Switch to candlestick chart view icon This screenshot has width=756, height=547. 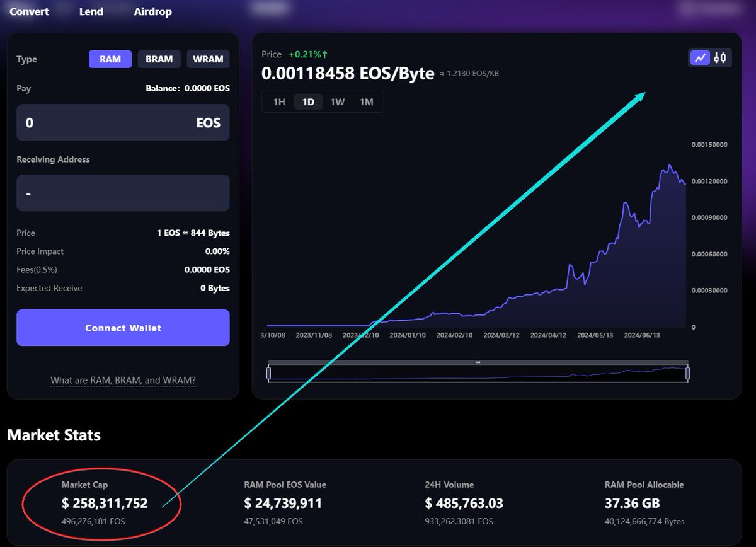tap(720, 58)
